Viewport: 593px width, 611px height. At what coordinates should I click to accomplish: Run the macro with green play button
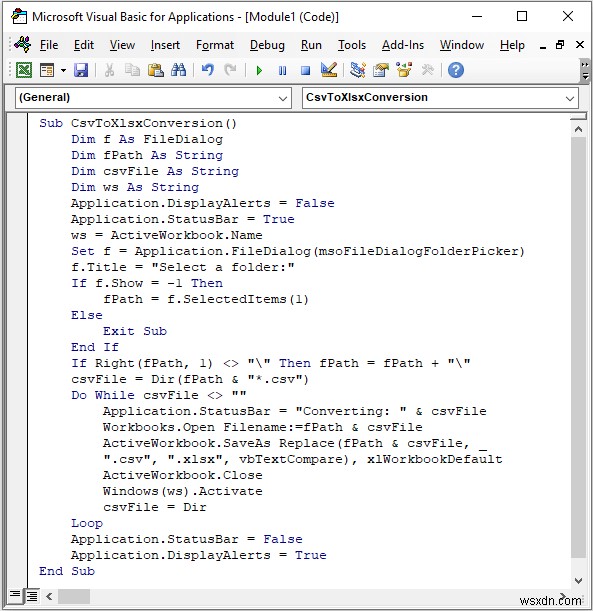pos(259,71)
